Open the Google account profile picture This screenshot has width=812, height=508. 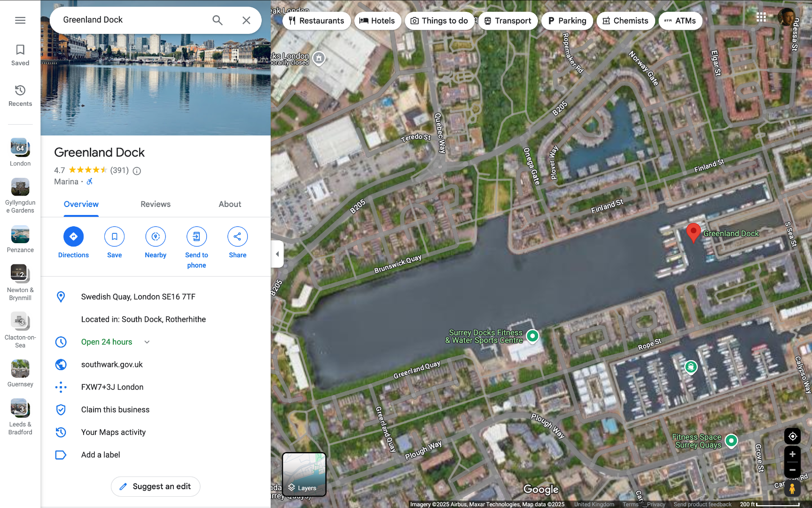[x=787, y=17]
